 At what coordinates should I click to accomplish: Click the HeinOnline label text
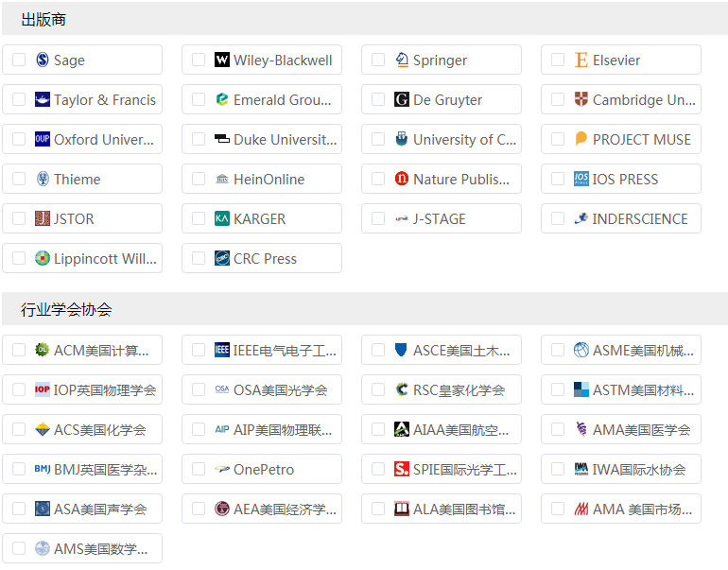[x=269, y=180]
